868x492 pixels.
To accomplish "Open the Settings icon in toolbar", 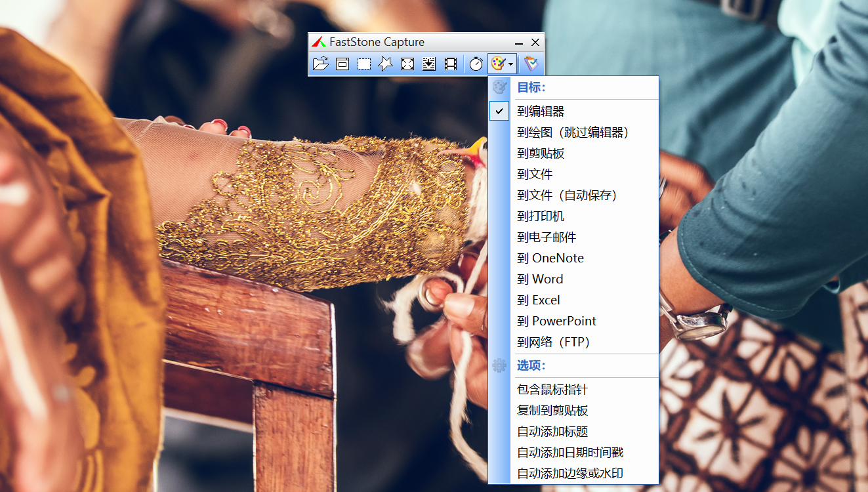I will (530, 64).
